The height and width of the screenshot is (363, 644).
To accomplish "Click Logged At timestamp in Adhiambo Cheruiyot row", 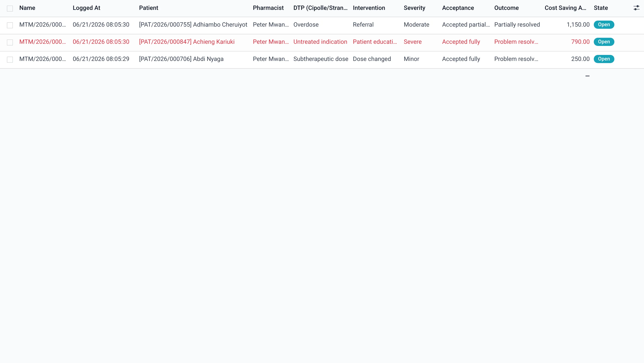I will click(x=101, y=25).
